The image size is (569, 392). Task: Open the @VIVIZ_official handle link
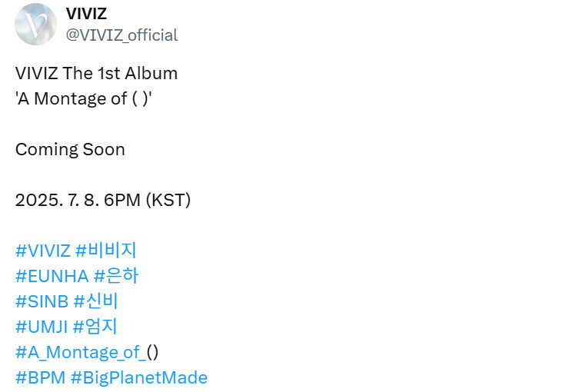coord(121,35)
